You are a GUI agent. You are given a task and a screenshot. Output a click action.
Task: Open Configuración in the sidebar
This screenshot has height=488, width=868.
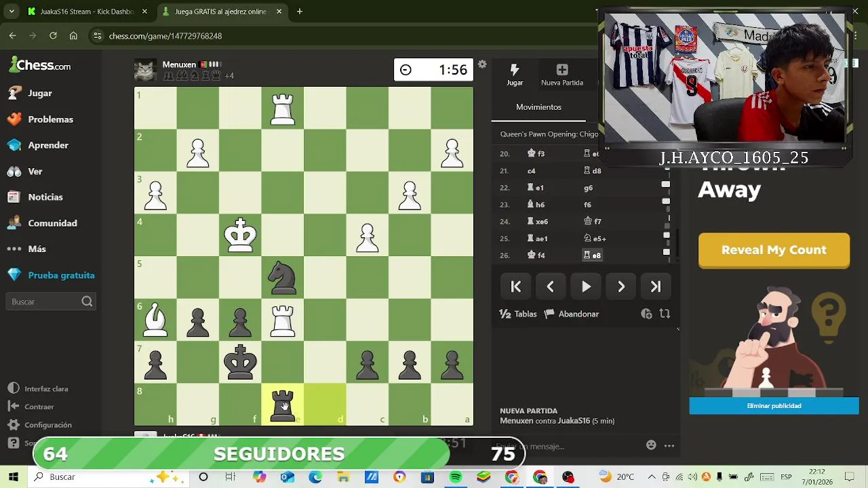(x=40, y=425)
